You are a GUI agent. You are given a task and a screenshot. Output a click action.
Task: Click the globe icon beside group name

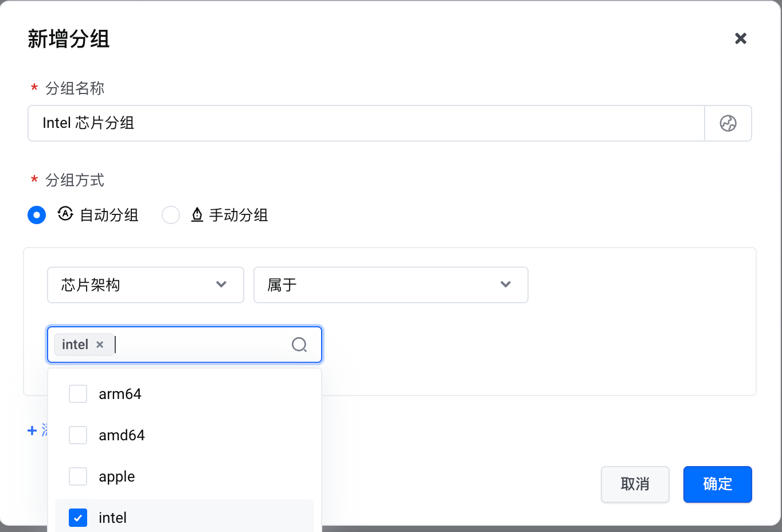728,123
